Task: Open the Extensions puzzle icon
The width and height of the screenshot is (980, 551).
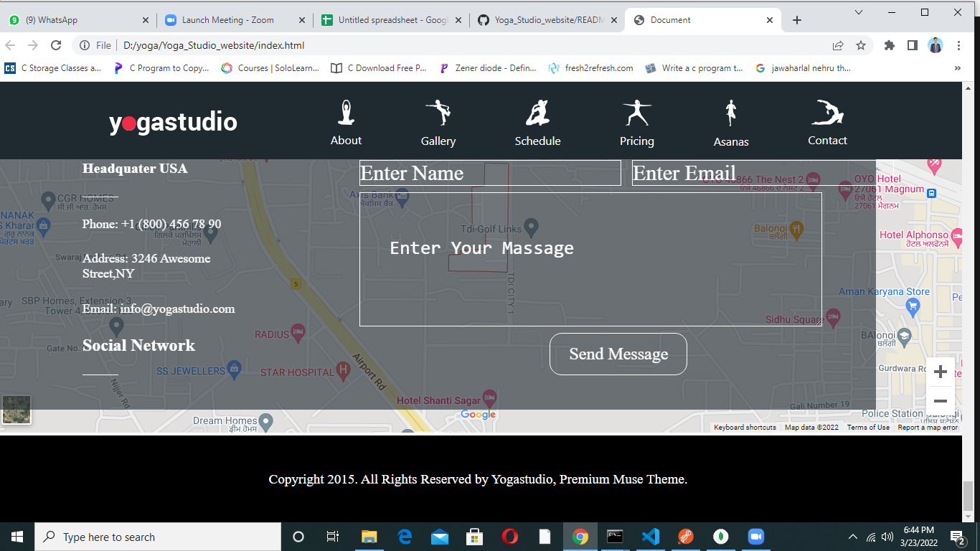Action: (x=890, y=45)
